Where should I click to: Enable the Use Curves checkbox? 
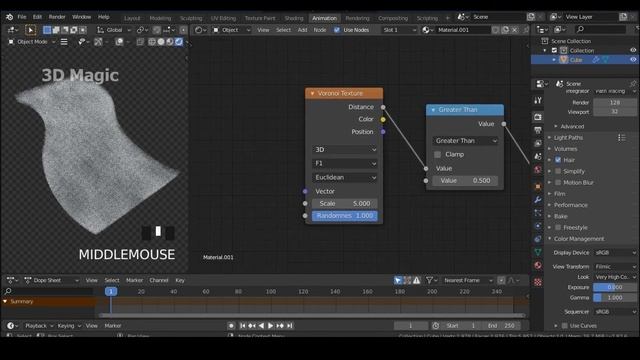564,326
